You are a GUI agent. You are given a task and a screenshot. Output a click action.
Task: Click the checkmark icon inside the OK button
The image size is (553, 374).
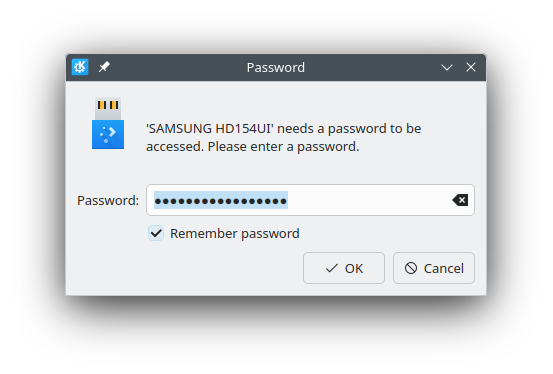332,268
